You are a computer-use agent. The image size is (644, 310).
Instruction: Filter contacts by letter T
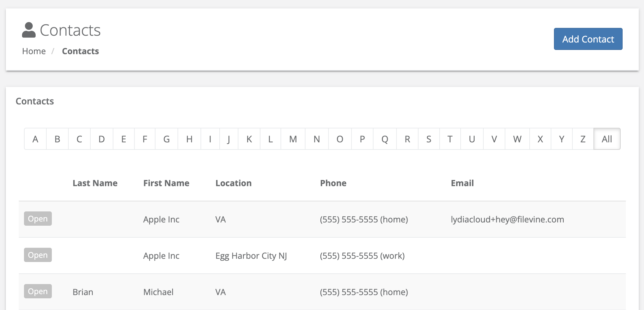(x=450, y=139)
